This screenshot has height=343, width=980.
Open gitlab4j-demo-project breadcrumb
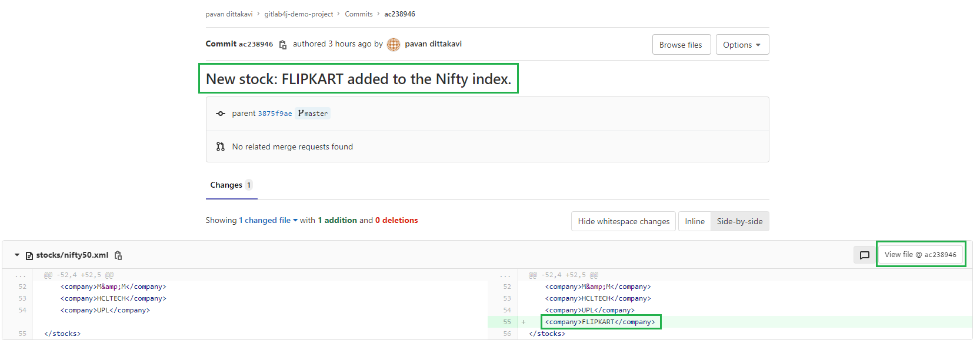coord(298,14)
